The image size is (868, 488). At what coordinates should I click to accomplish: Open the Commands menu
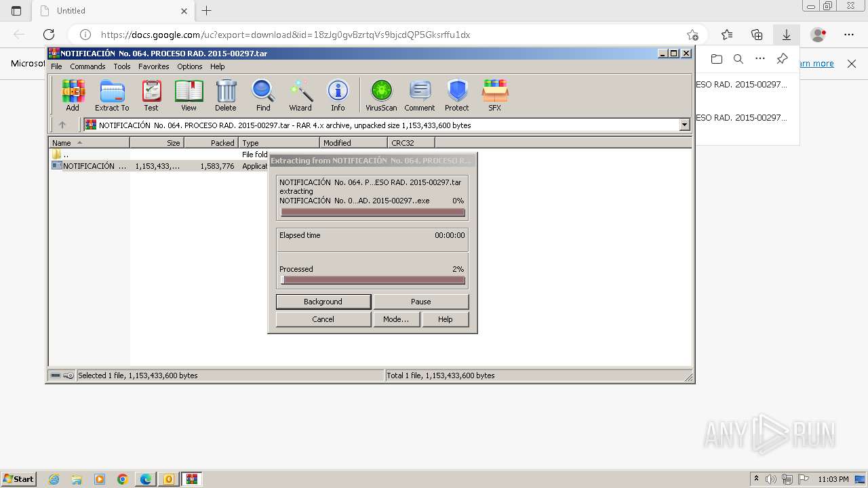(x=87, y=66)
